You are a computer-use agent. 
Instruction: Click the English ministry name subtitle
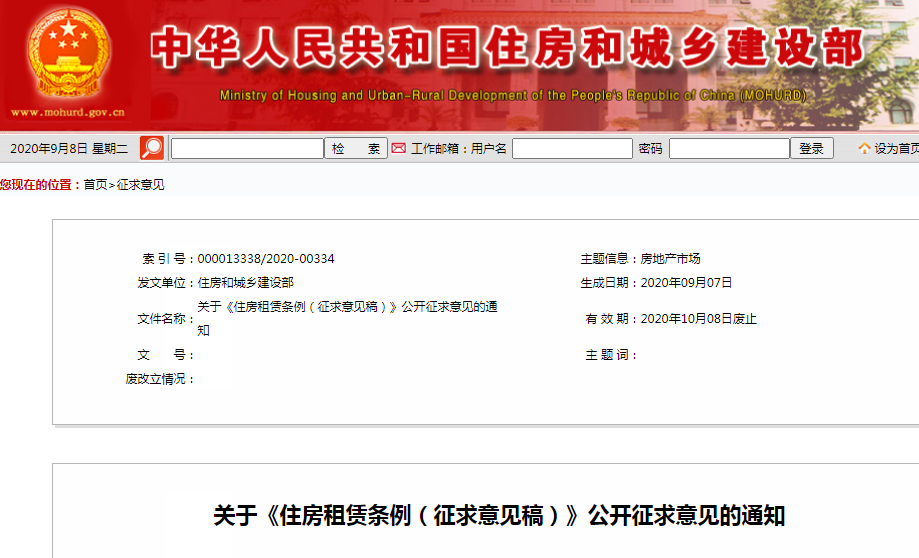click(513, 95)
